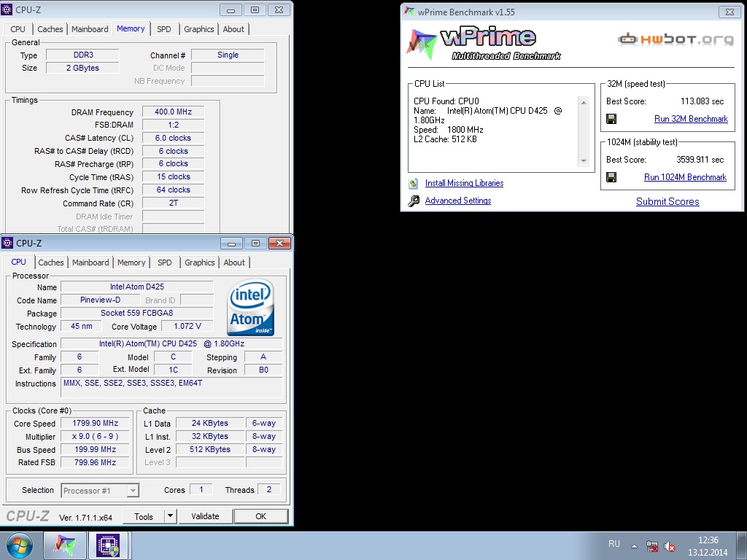Click the Validate button
The image size is (747, 560).
pos(205,516)
